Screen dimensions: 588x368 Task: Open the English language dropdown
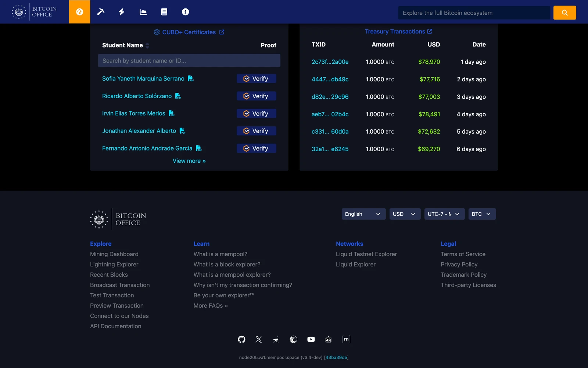tap(363, 214)
